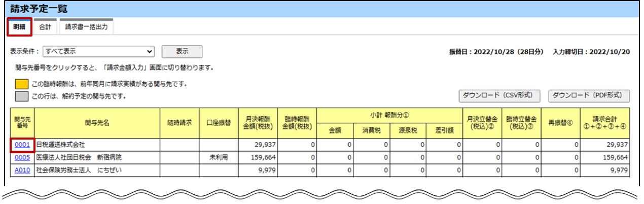
Task: Click the 随時請求 column header
Action: coord(180,122)
